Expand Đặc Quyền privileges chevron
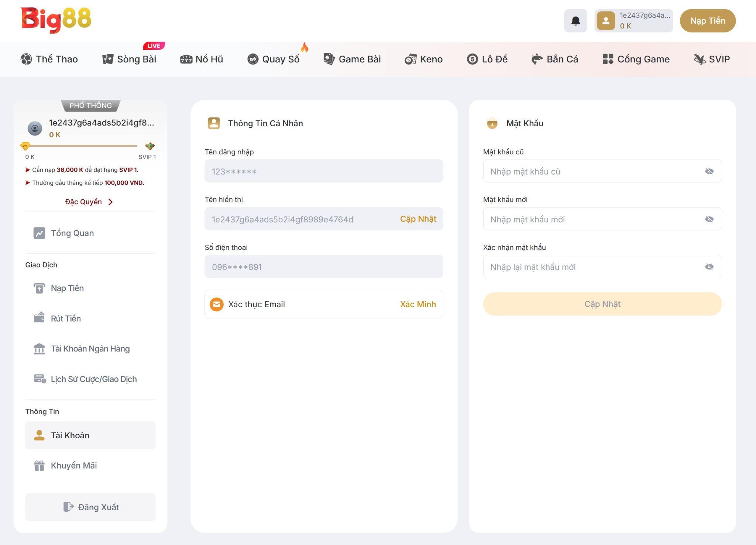Screen dimensions: 756x545 pos(110,202)
